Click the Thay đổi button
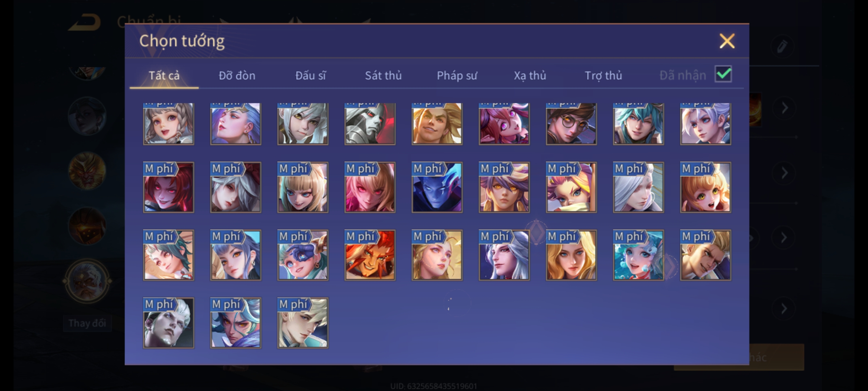 87,323
